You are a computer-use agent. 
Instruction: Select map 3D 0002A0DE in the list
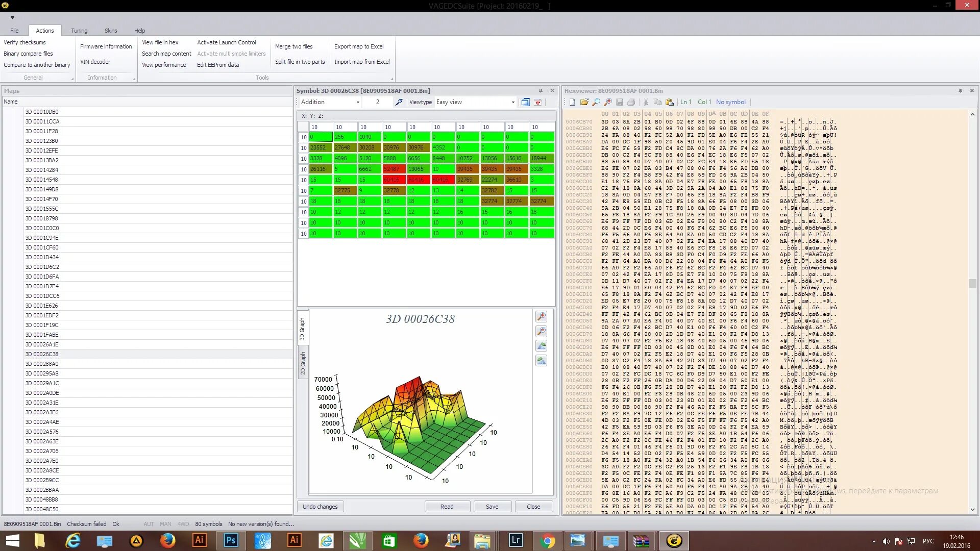42,393
